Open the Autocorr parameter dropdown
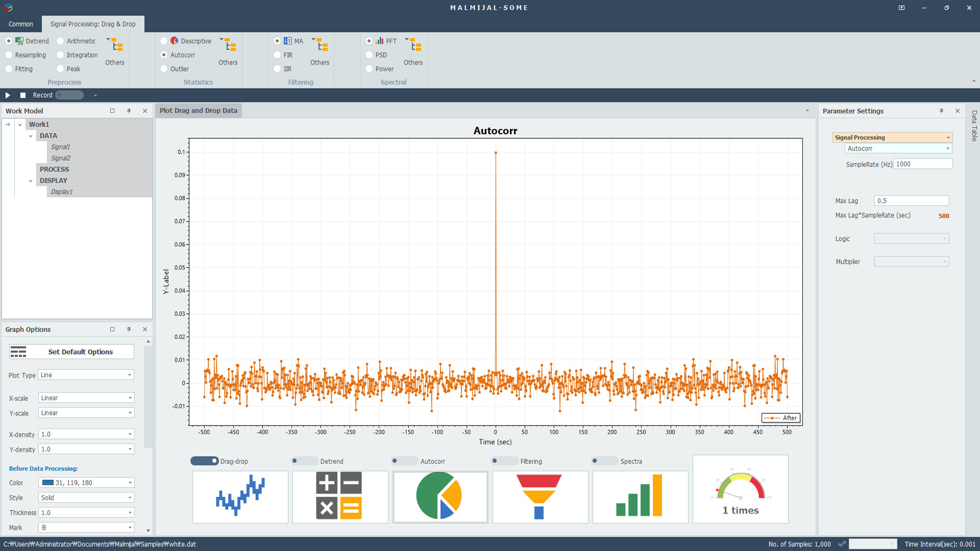980x551 pixels. click(898, 148)
